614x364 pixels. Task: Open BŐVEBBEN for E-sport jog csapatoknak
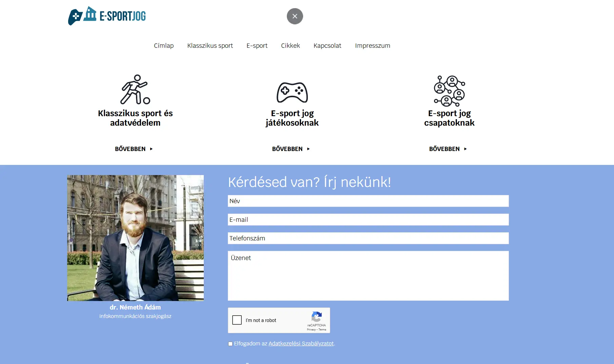click(444, 149)
